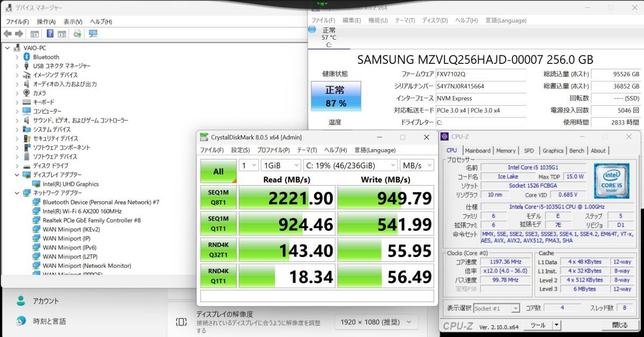Click the update driver icon with green arrow
The width and height of the screenshot is (644, 337).
pos(77,34)
